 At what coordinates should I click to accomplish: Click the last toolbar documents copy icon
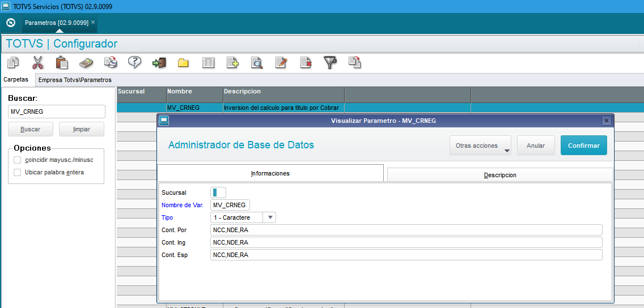pyautogui.click(x=354, y=63)
